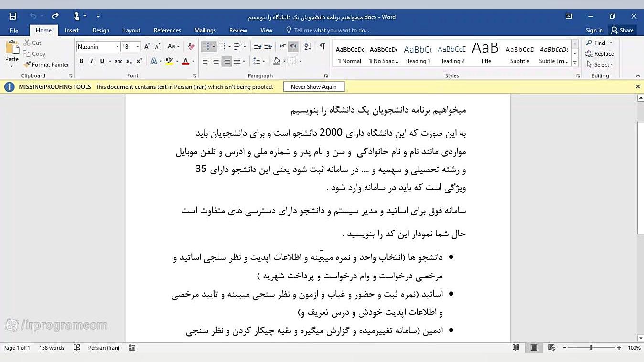Open the Font dialog launcher
This screenshot has width=644, height=362.
point(194,76)
